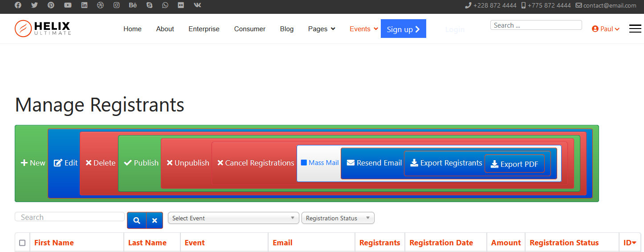This screenshot has width=644, height=252.
Task: Go to the Home page
Action: [x=132, y=29]
